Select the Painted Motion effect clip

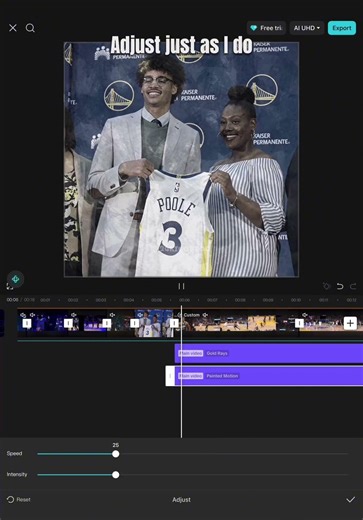(269, 376)
